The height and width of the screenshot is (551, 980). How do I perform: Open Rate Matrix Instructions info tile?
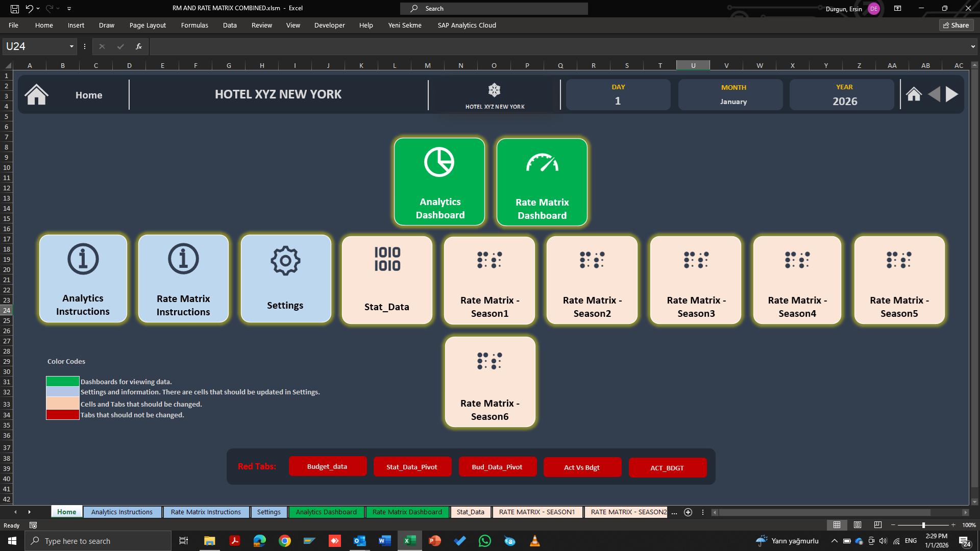pos(183,279)
